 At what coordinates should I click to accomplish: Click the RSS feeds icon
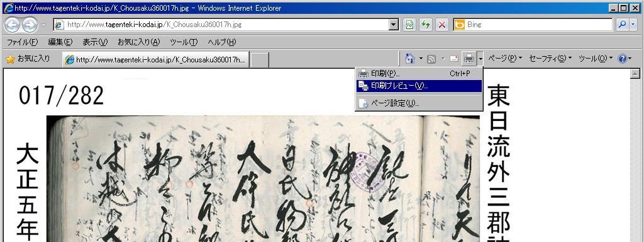[x=431, y=59]
